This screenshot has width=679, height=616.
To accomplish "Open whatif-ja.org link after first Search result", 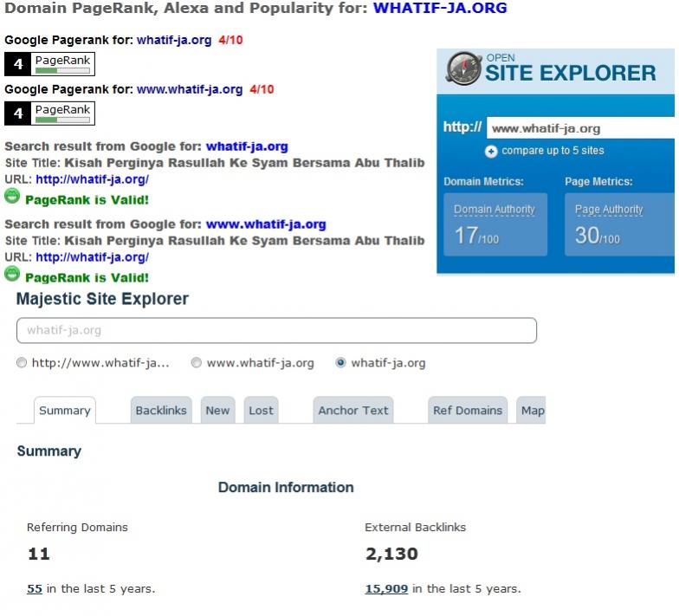I will [247, 146].
